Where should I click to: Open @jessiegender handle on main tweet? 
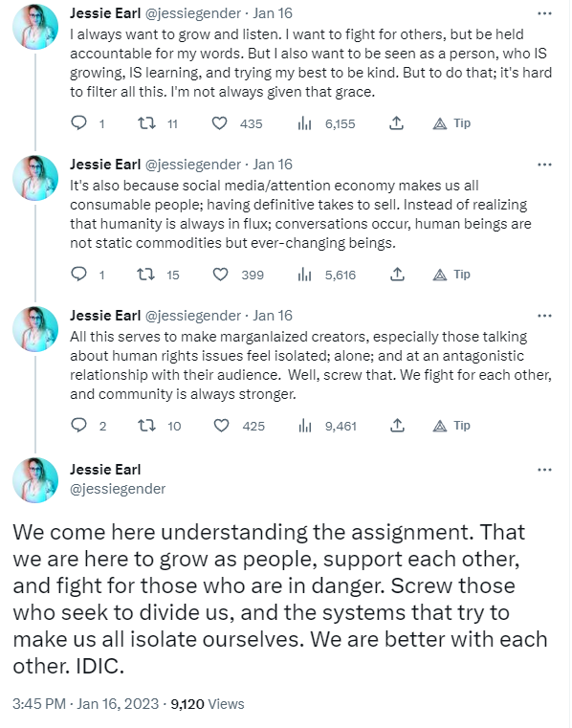tap(118, 489)
